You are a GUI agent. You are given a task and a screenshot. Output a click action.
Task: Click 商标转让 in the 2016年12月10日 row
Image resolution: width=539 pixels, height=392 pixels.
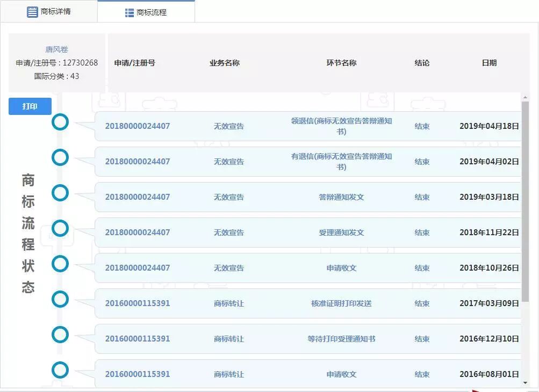(229, 339)
